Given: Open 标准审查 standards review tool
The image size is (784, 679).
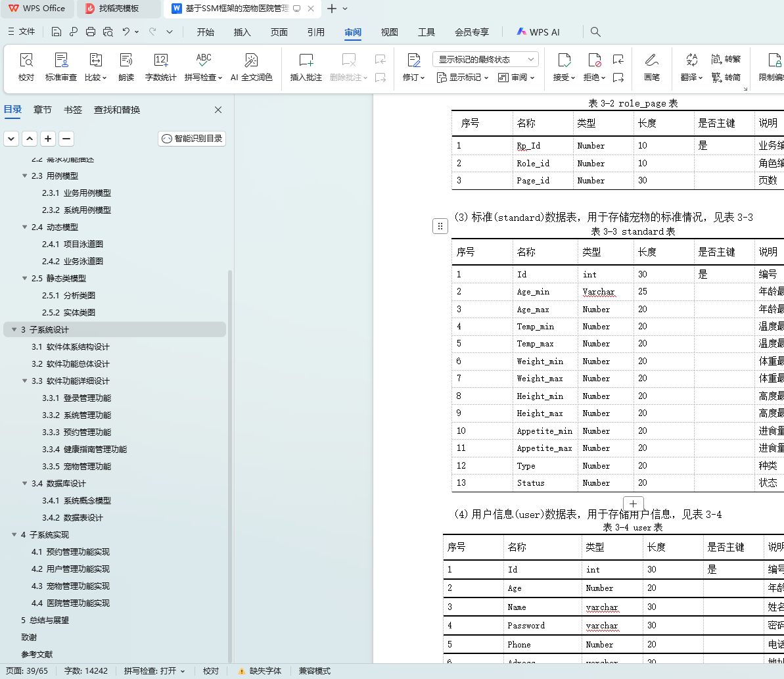Looking at the screenshot, I should click(x=61, y=67).
